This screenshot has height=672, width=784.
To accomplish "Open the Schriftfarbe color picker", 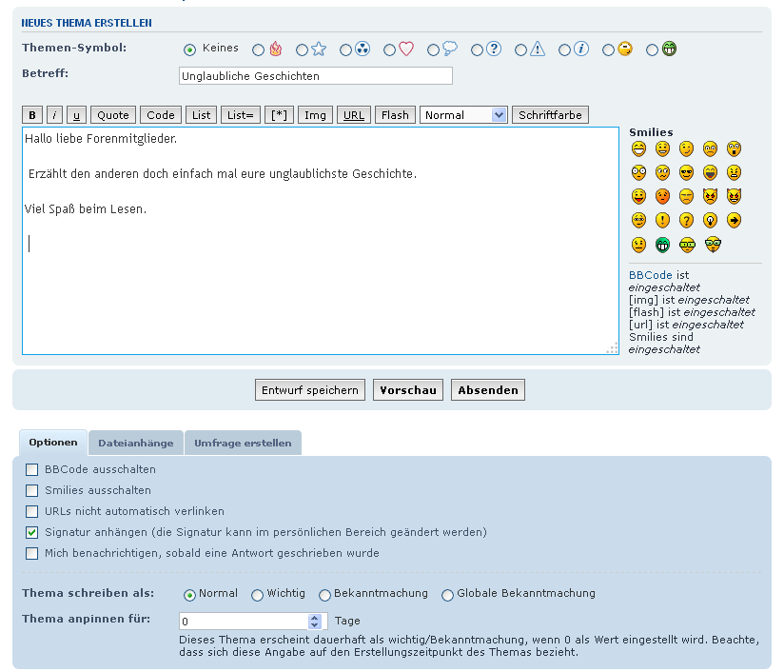I will [551, 115].
